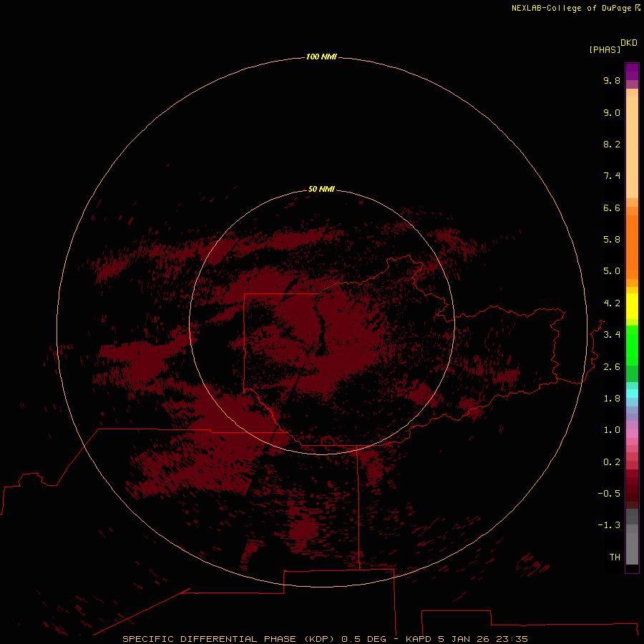The image size is (644, 644).
Task: Click the 1.8 value on the scale
Action: [x=612, y=399]
